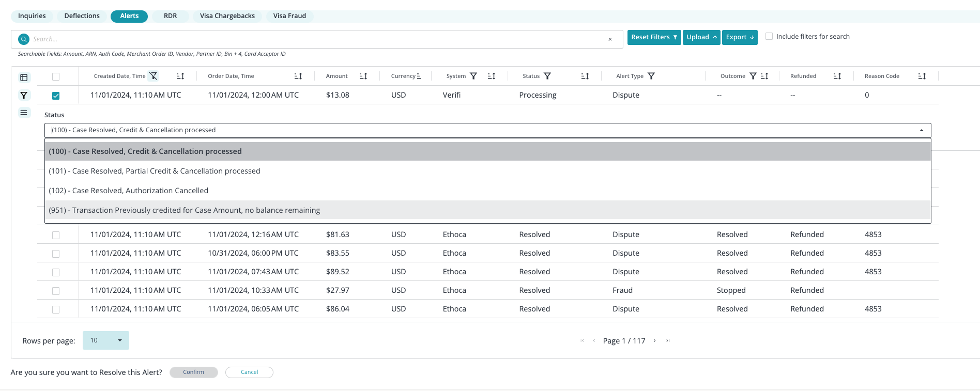Sort by Status column
Image resolution: width=980 pixels, height=391 pixels.
click(585, 76)
